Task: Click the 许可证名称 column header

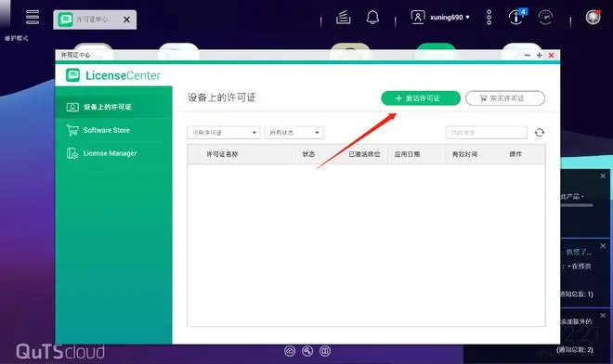Action: click(222, 154)
